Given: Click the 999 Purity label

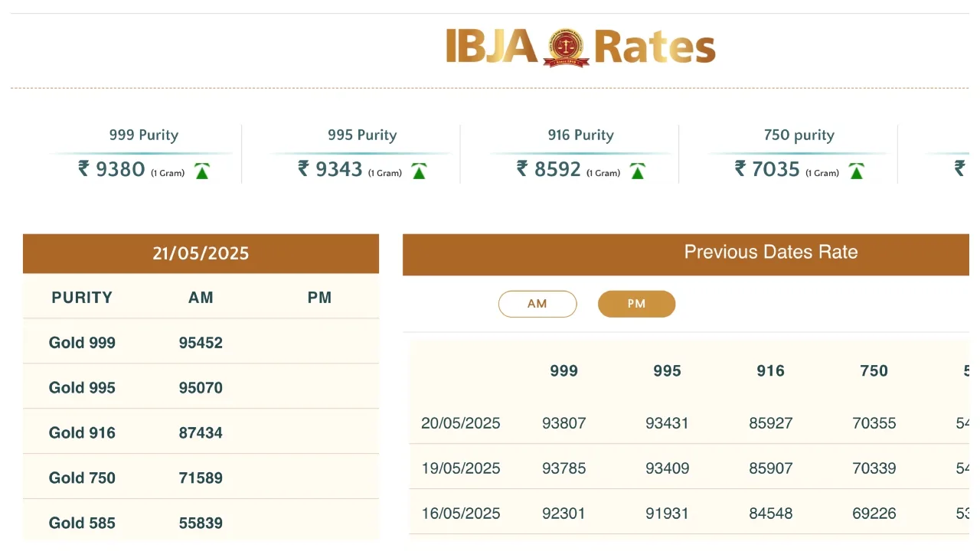Looking at the screenshot, I should click(143, 135).
